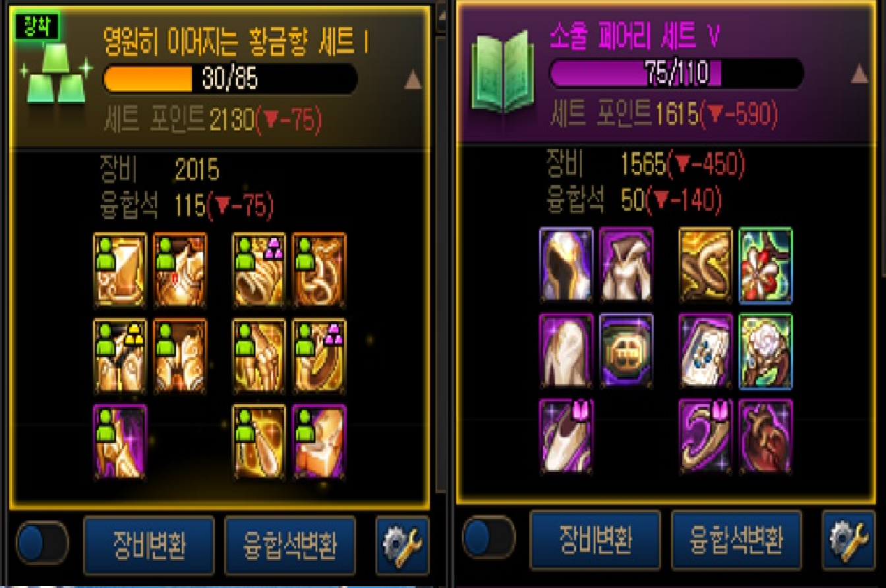Click 장비변환 button in left panel
The image size is (886, 588).
pyautogui.click(x=149, y=546)
